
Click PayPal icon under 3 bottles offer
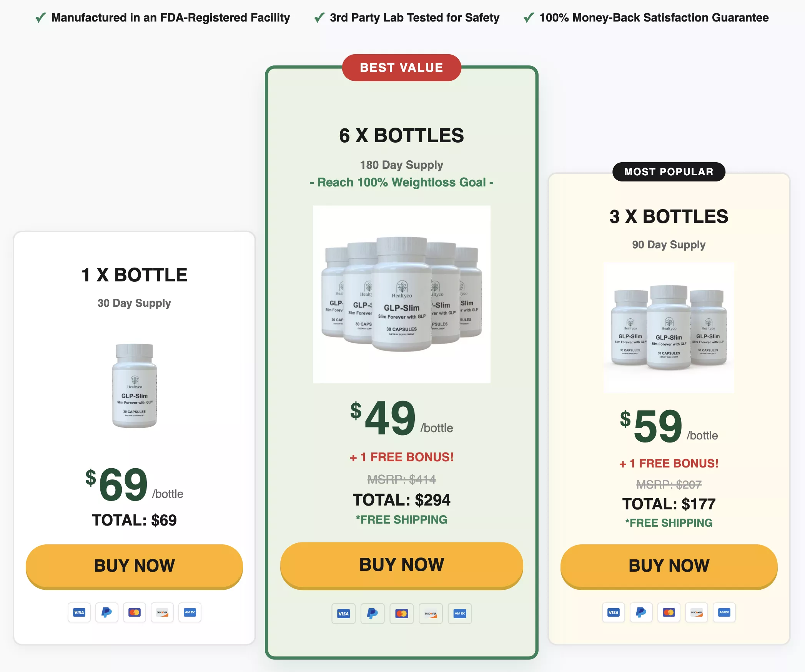pos(641,612)
